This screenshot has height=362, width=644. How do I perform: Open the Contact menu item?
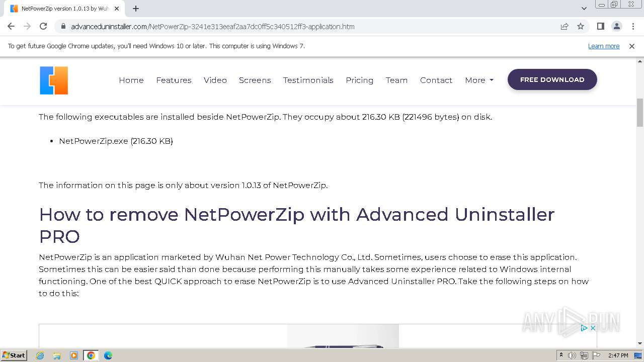pos(436,80)
